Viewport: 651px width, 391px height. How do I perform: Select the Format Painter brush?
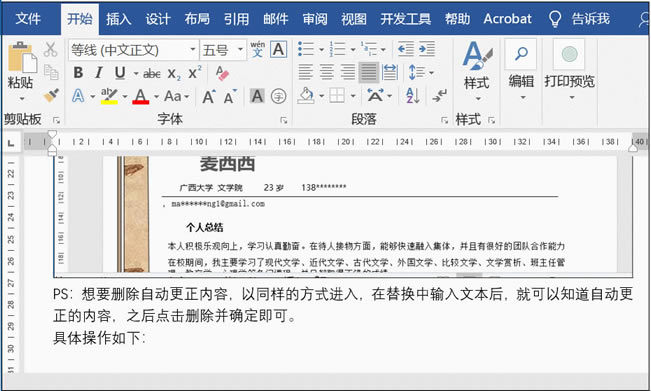(51, 95)
